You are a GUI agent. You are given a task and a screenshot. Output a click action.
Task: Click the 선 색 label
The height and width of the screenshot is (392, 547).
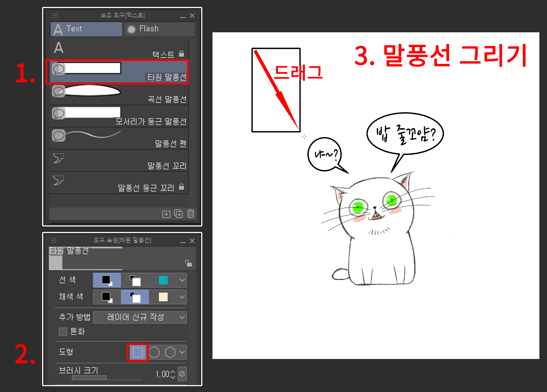(67, 280)
